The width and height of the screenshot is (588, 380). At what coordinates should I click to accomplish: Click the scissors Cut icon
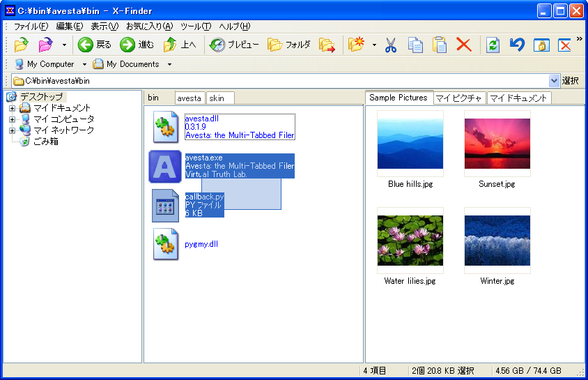pyautogui.click(x=390, y=45)
